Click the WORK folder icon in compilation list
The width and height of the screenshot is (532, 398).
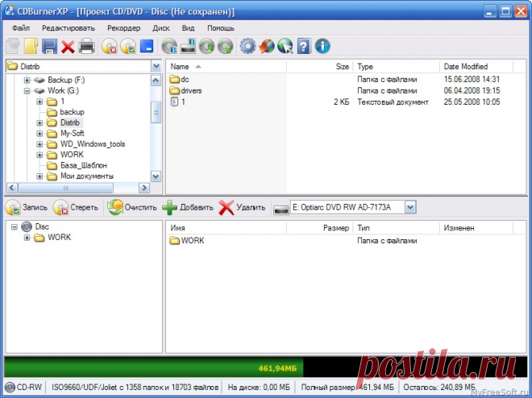[174, 241]
